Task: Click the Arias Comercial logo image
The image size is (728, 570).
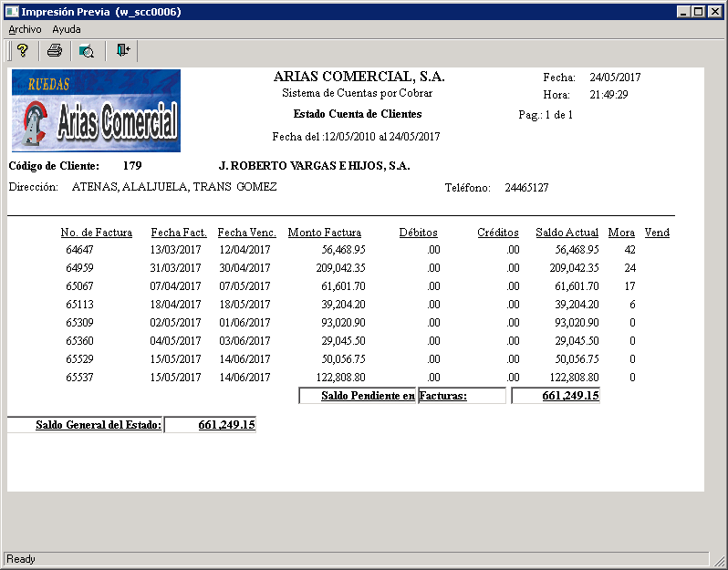Action: (x=96, y=110)
